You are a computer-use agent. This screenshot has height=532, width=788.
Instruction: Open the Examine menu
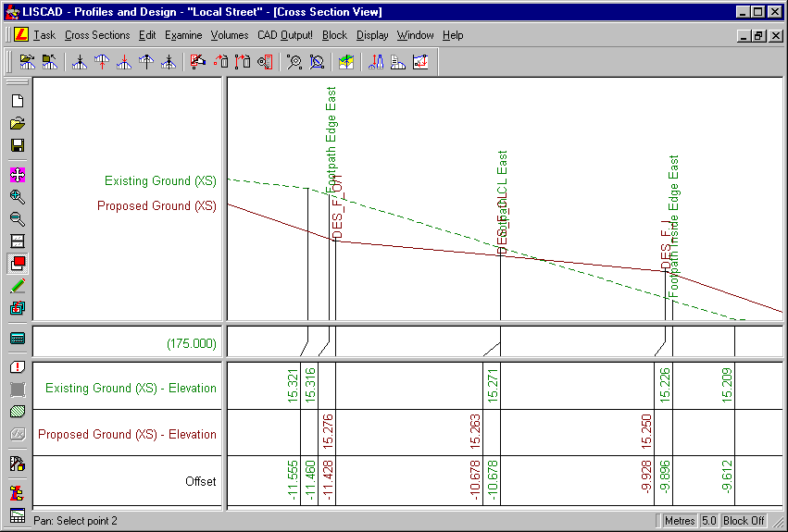183,35
